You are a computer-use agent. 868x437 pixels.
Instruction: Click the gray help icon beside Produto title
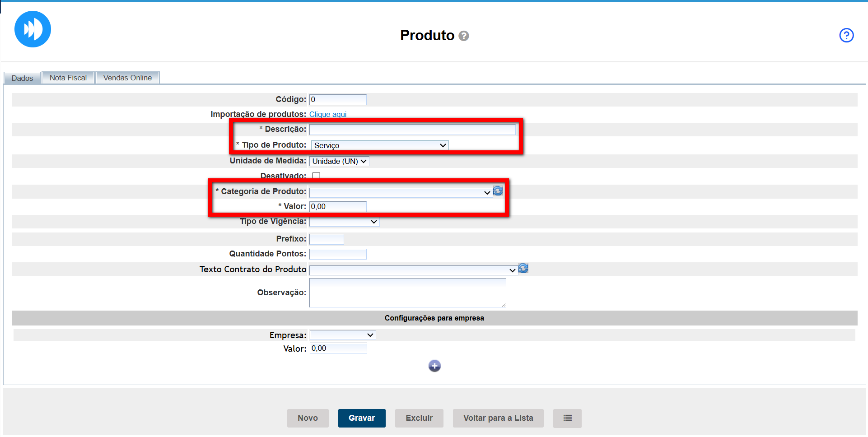tap(464, 36)
